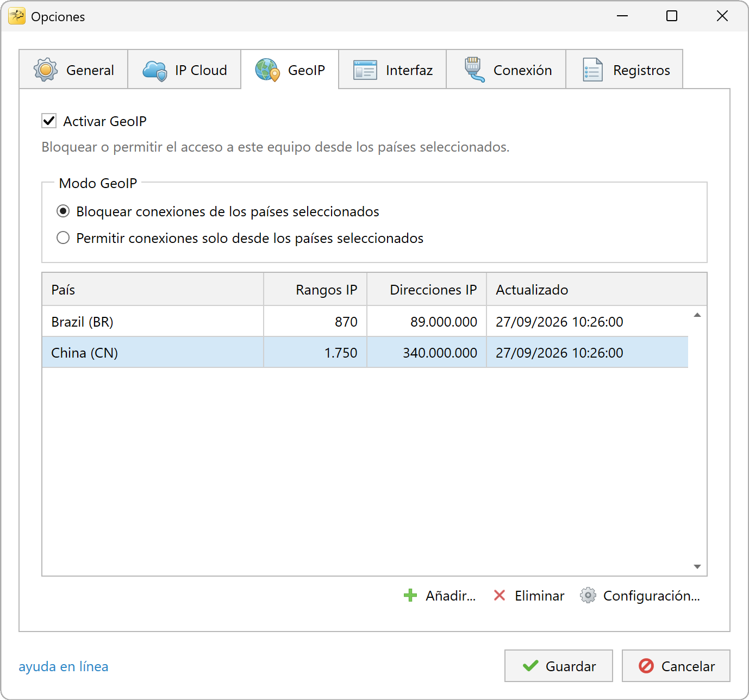Viewport: 749px width, 700px height.
Task: Click the GeoIP globe icon
Action: [267, 70]
